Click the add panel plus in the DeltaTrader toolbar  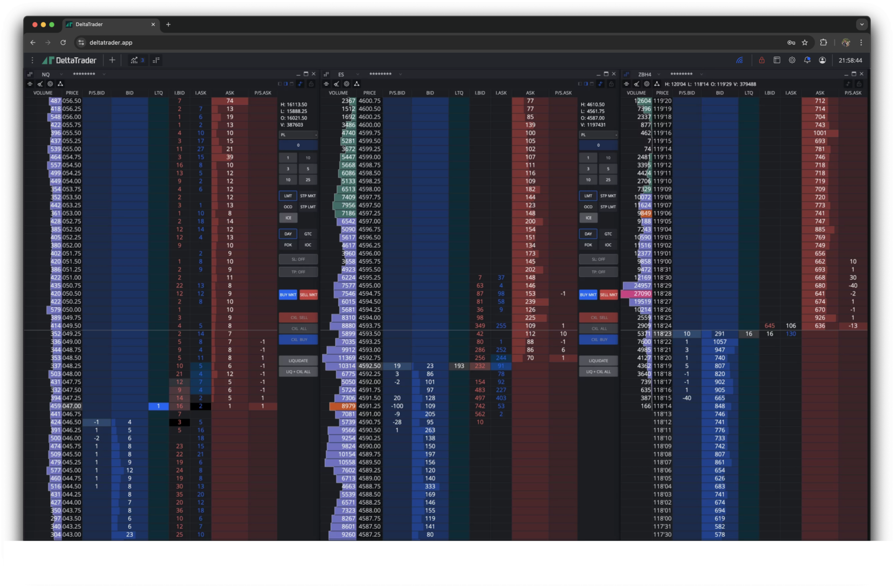pyautogui.click(x=112, y=60)
